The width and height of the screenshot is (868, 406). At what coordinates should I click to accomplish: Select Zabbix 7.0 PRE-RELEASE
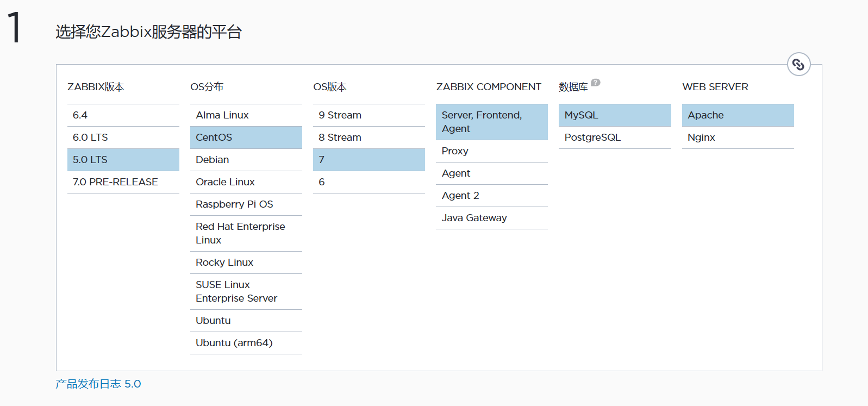click(x=123, y=182)
